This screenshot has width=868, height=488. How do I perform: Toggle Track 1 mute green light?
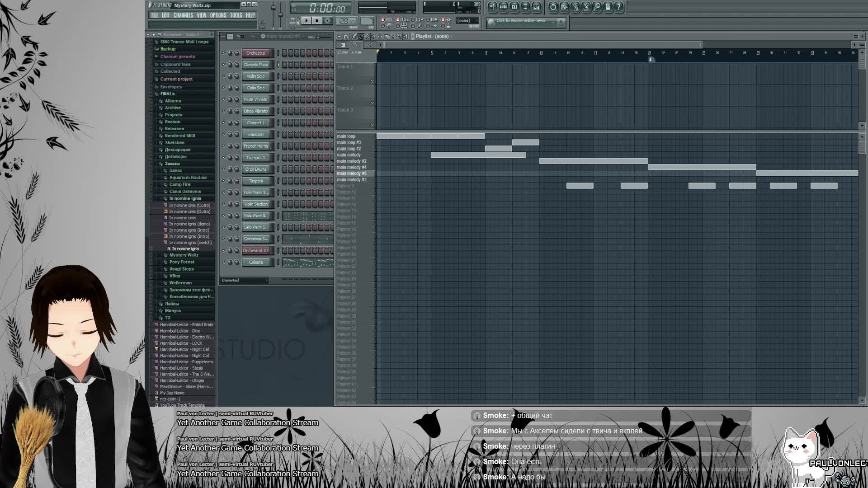(x=372, y=81)
